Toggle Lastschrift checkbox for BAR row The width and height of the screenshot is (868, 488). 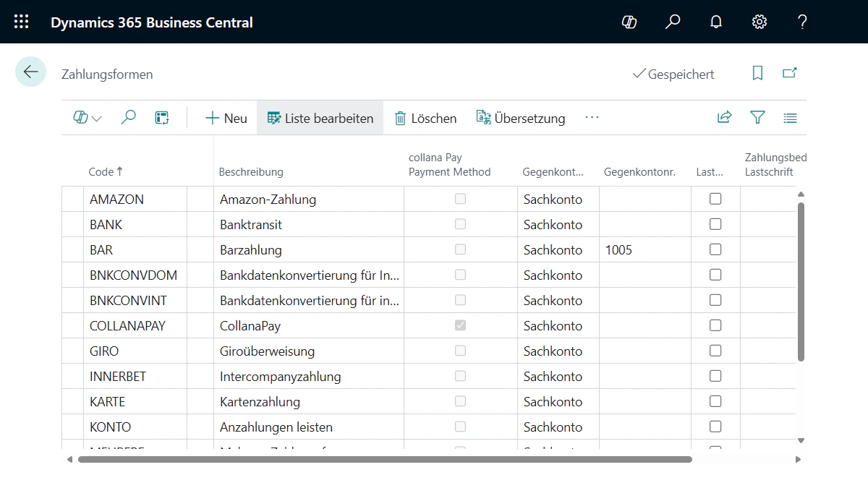(x=715, y=249)
